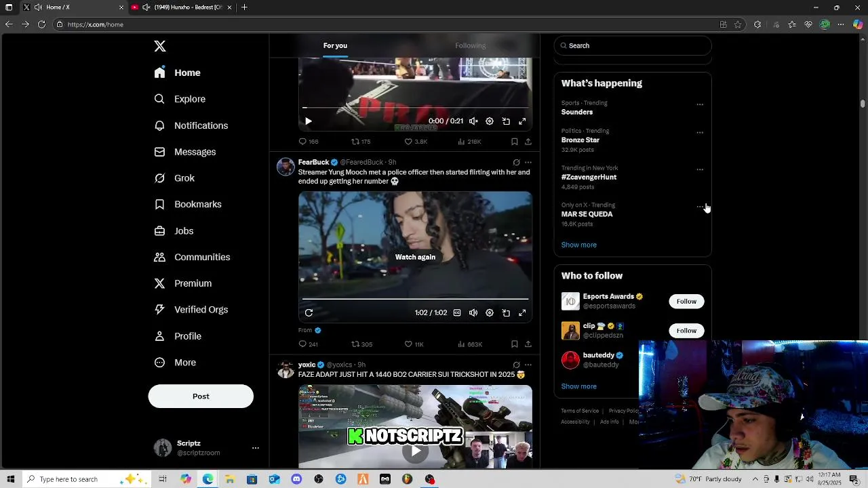The width and height of the screenshot is (868, 488).
Task: Play the wrestling video
Action: coord(309,121)
